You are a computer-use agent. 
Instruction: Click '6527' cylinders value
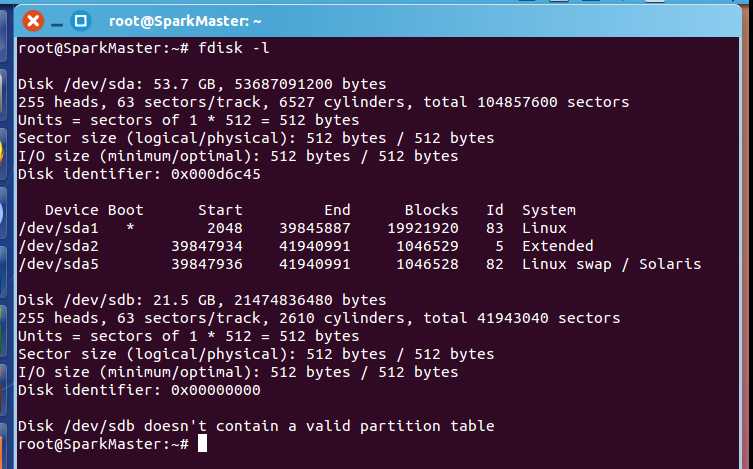(296, 102)
